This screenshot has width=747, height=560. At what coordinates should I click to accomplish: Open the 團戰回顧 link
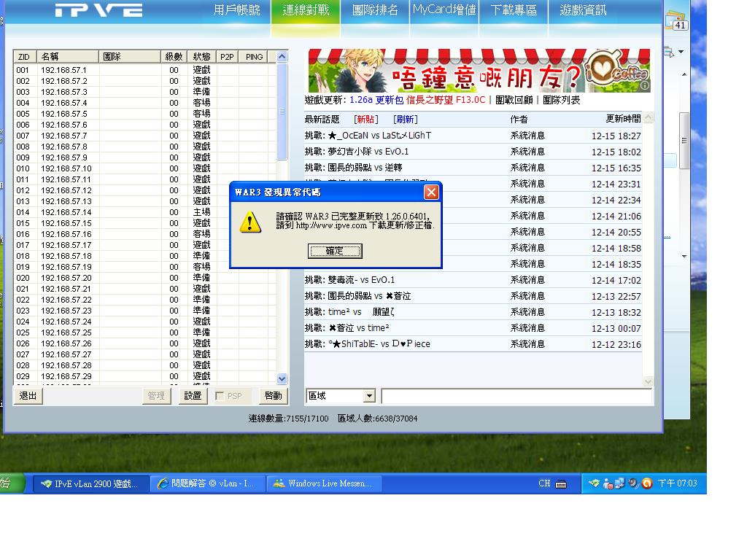click(514, 100)
